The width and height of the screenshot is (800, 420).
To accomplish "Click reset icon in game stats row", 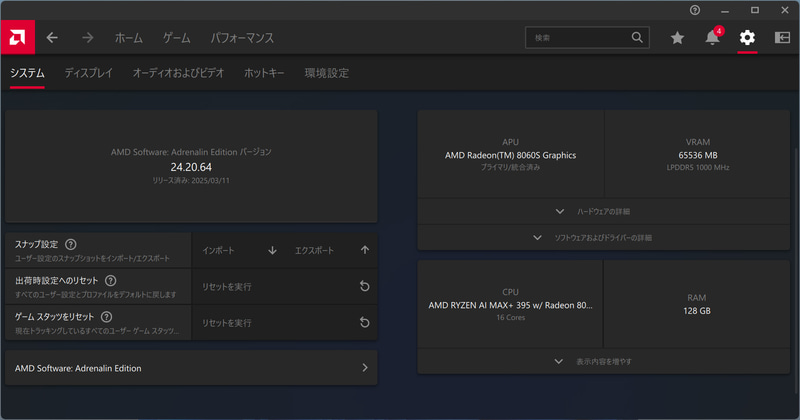I will pyautogui.click(x=364, y=323).
